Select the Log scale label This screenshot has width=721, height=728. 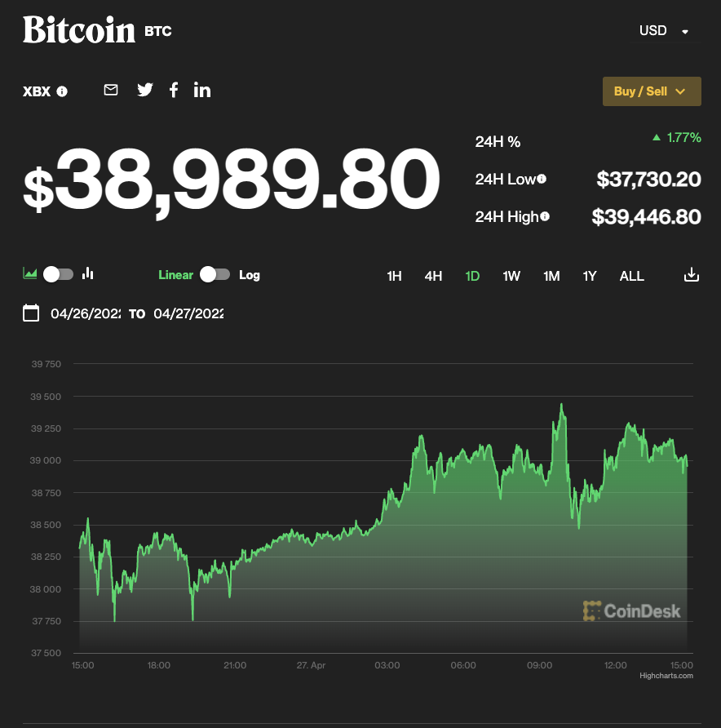click(250, 275)
